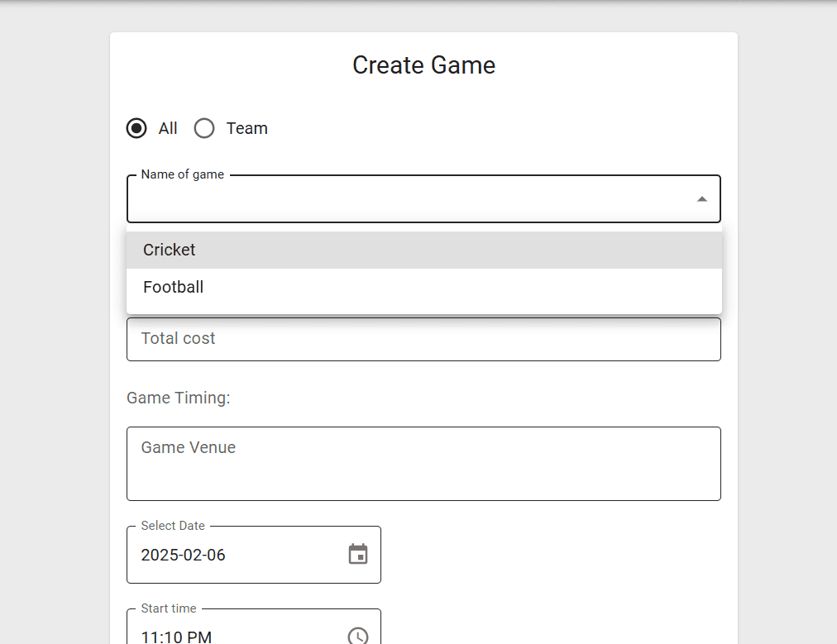Select the Team radio button

click(x=204, y=128)
